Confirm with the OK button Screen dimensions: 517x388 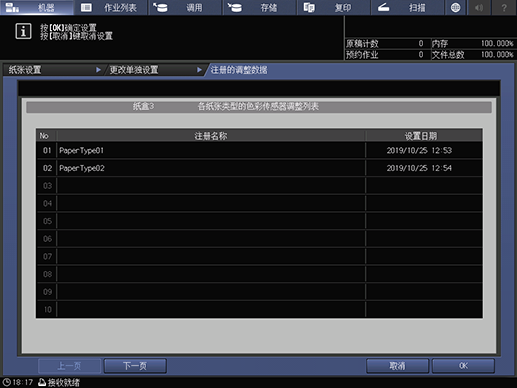click(463, 366)
